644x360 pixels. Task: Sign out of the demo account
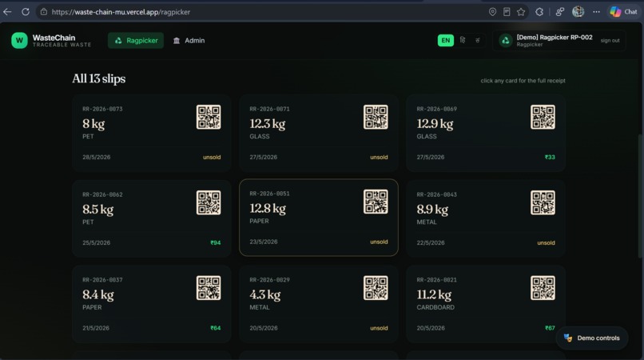click(610, 40)
